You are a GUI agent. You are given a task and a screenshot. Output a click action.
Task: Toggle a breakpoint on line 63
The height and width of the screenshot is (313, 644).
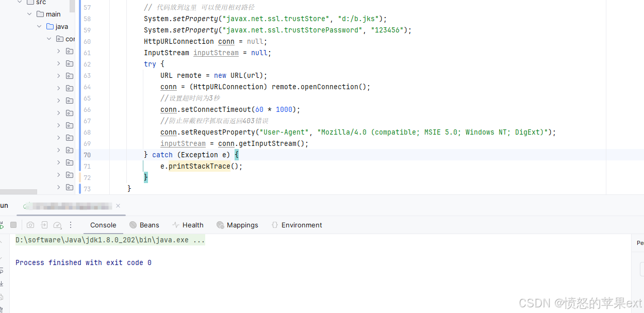pyautogui.click(x=102, y=75)
